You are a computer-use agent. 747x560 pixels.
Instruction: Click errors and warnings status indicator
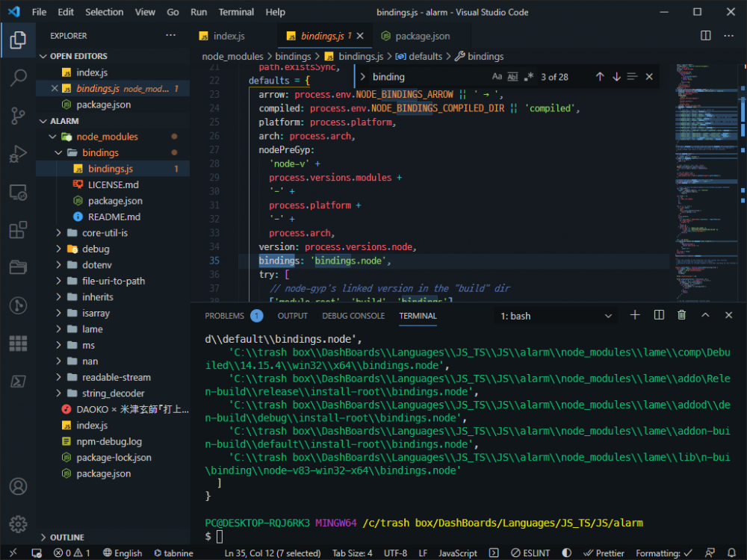tap(72, 553)
